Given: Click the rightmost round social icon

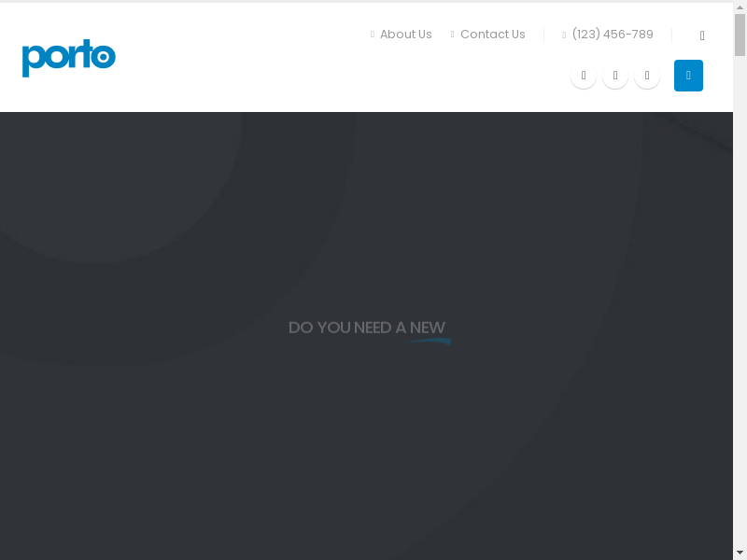Looking at the screenshot, I should click(647, 76).
